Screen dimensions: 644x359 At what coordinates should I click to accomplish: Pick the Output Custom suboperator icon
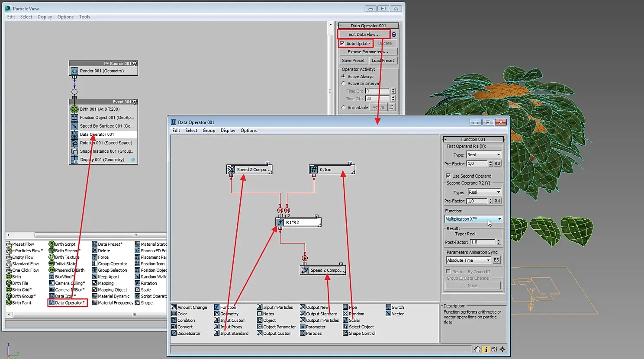[260, 333]
